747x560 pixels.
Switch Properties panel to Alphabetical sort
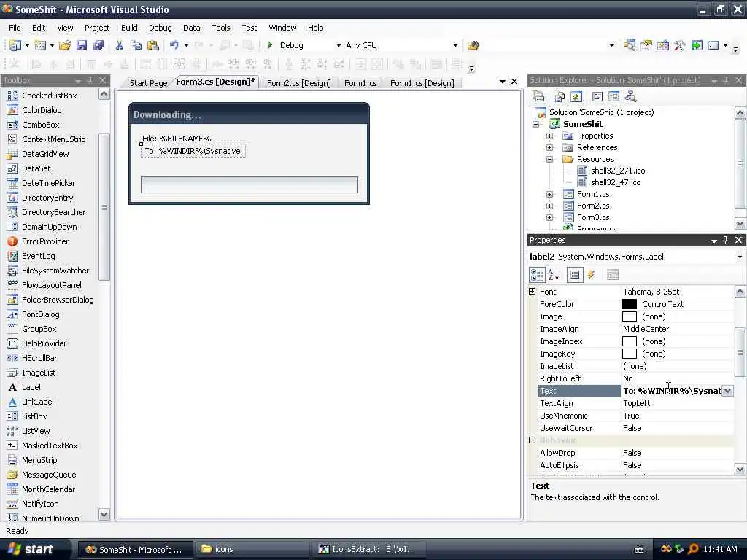point(554,275)
